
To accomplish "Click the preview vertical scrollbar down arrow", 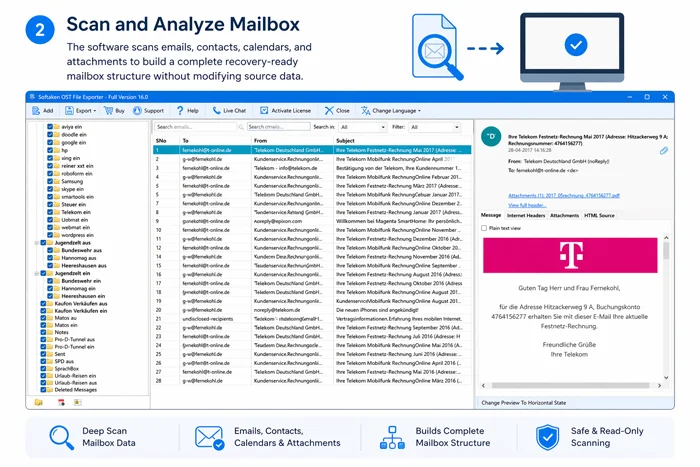I will (666, 378).
